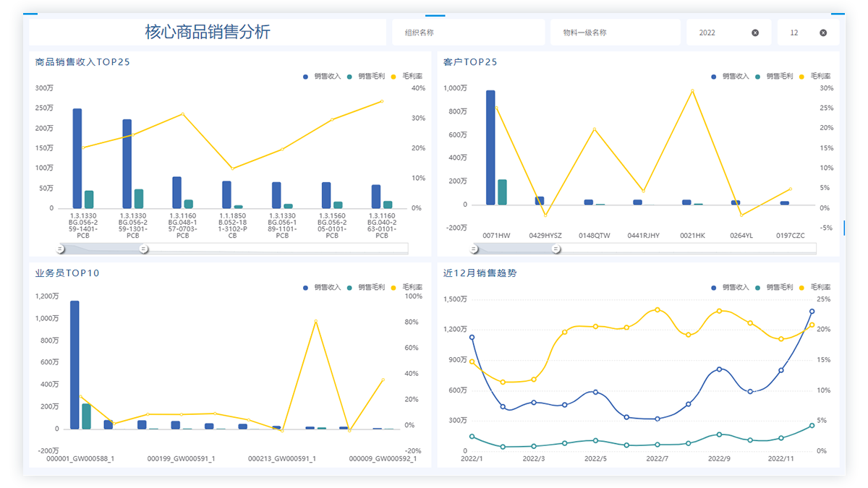Click the 2022/11 axis label
This screenshot has width=868, height=488.
[x=781, y=458]
